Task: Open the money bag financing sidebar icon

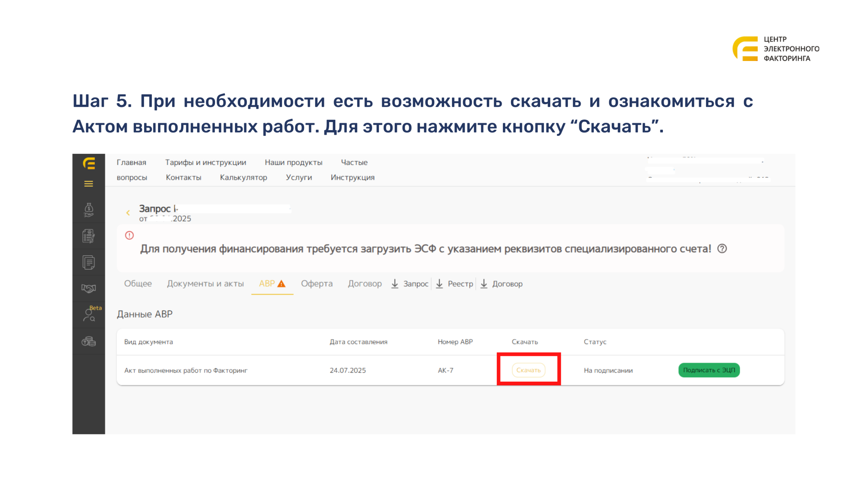Action: click(88, 210)
